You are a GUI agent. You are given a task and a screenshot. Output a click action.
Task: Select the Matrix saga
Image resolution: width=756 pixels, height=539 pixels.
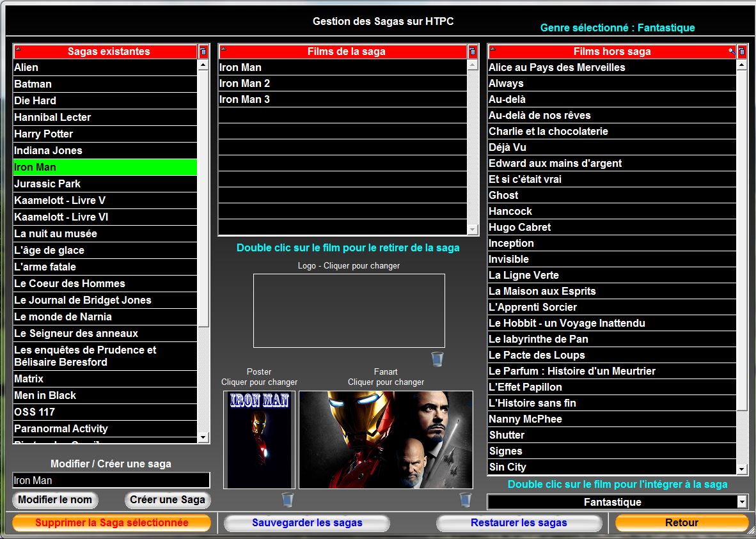tap(105, 379)
